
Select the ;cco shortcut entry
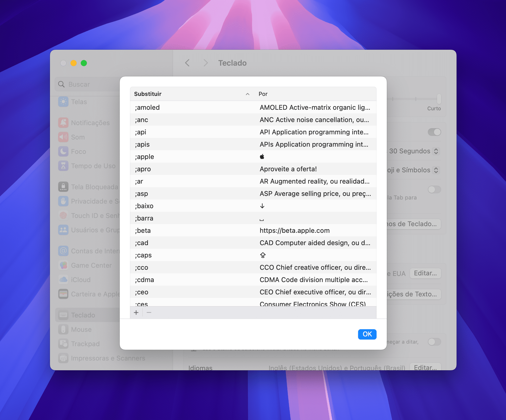[141, 267]
